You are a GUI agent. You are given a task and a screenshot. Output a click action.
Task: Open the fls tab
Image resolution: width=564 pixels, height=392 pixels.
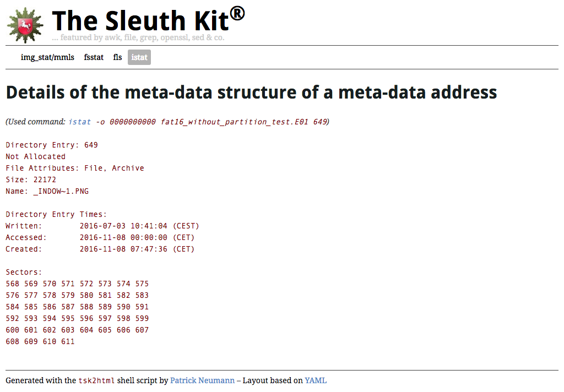[x=118, y=57]
